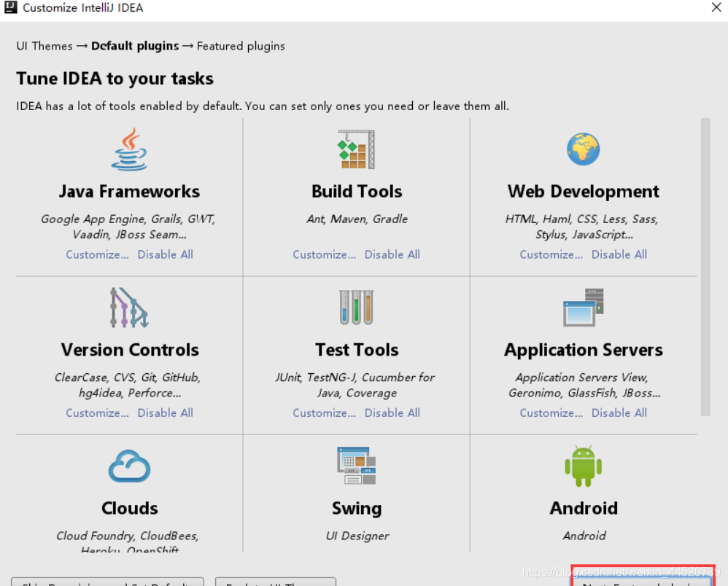Click the Java Frameworks heading
The image size is (728, 586).
point(129,192)
